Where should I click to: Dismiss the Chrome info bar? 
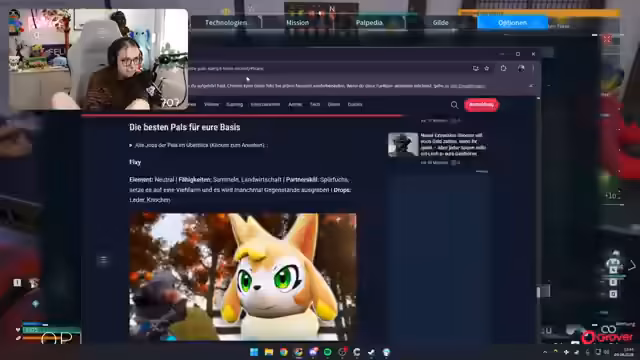pos(531,86)
